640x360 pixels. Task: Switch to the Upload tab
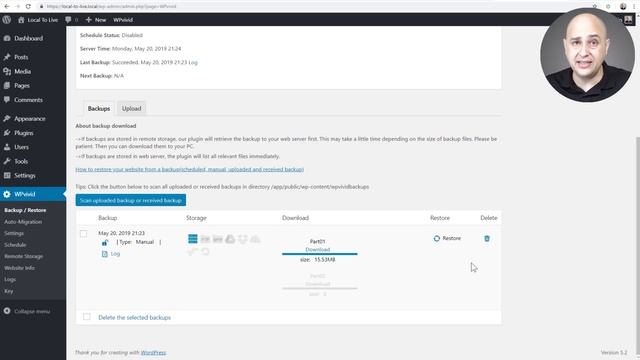[131, 109]
